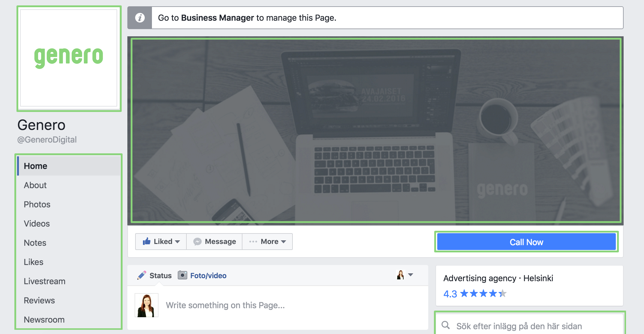
Task: Select Livestream in the sidebar
Action: [45, 281]
